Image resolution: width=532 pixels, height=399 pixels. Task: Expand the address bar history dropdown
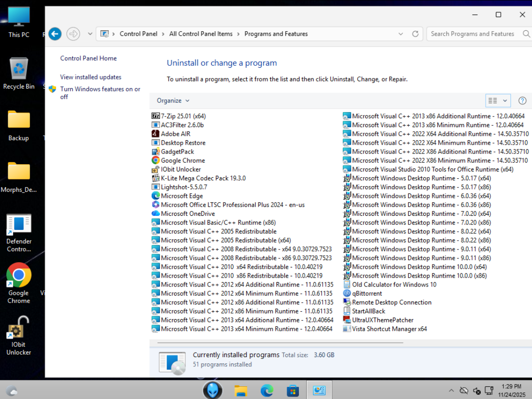pyautogui.click(x=401, y=34)
